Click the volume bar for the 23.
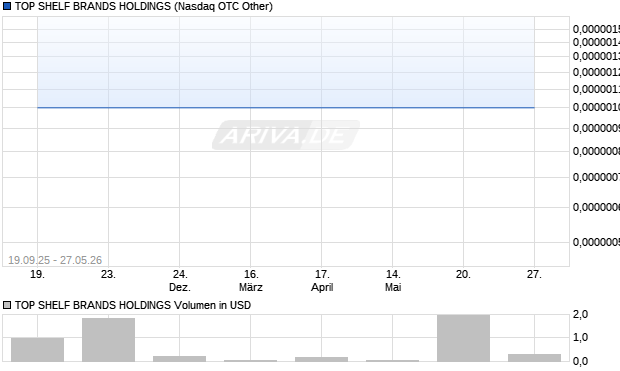 [x=108, y=340]
